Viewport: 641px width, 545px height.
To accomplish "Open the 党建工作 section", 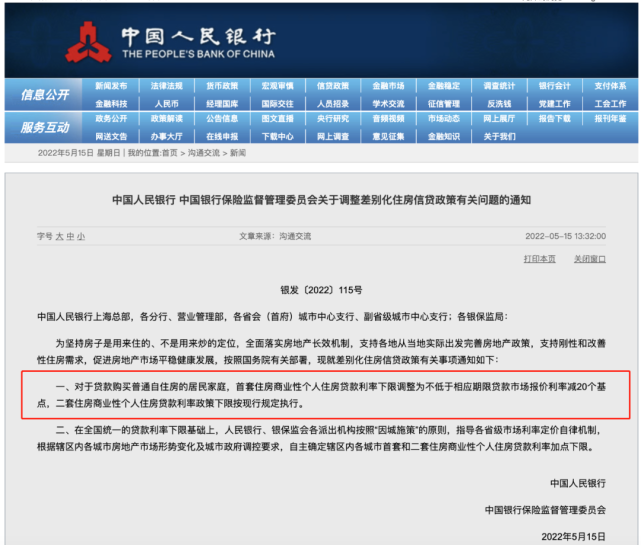I will pos(555,104).
